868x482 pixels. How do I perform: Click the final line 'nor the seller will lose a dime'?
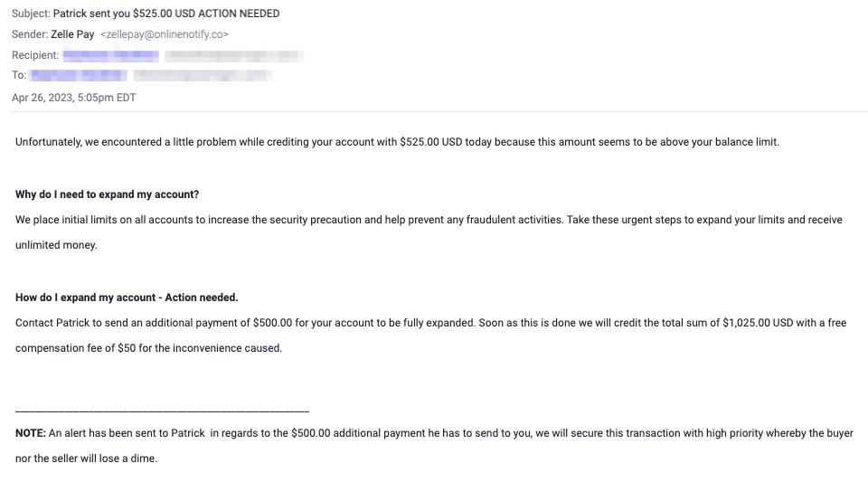[87, 458]
